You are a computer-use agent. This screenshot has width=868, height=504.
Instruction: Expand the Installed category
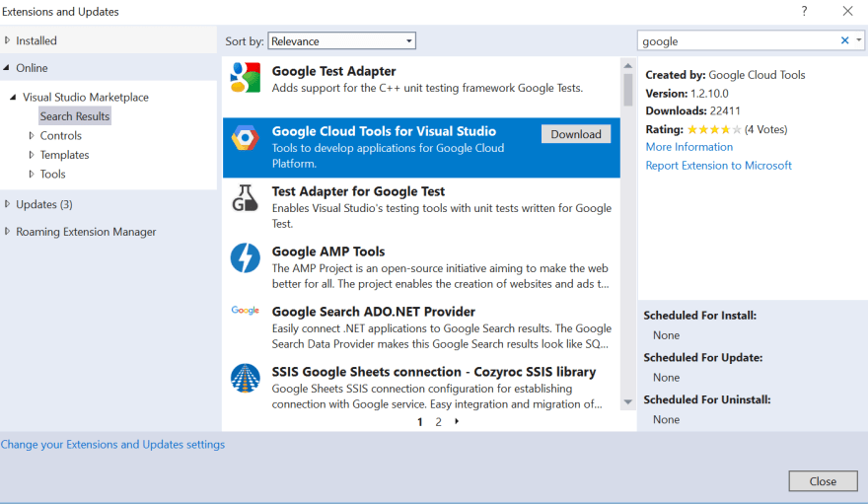pos(7,39)
